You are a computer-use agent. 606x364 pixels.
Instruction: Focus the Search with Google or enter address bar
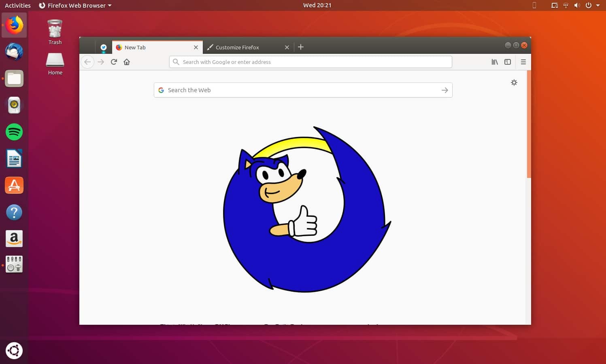310,62
